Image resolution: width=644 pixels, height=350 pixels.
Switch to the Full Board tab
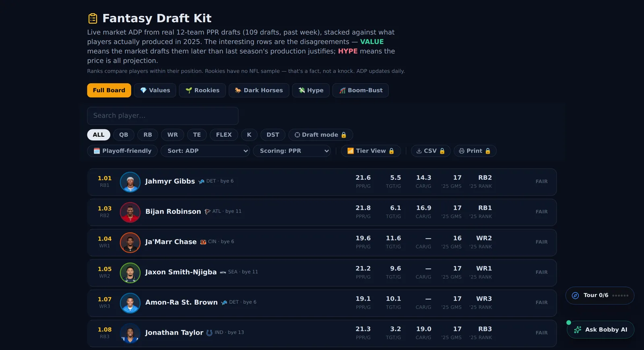(109, 91)
